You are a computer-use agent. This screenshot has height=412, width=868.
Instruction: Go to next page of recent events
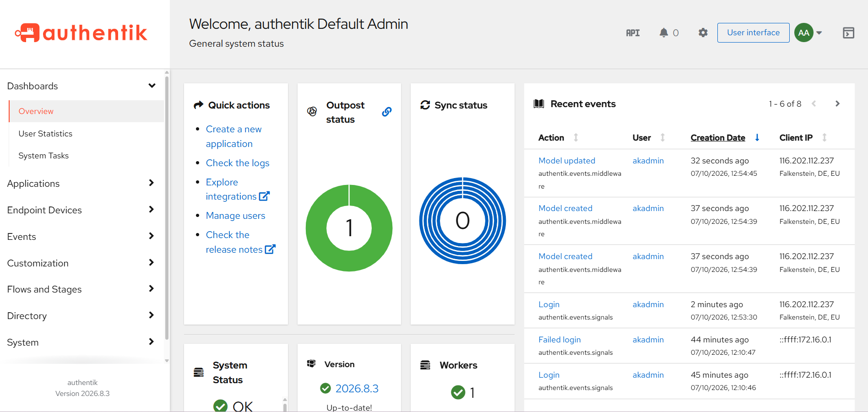837,104
